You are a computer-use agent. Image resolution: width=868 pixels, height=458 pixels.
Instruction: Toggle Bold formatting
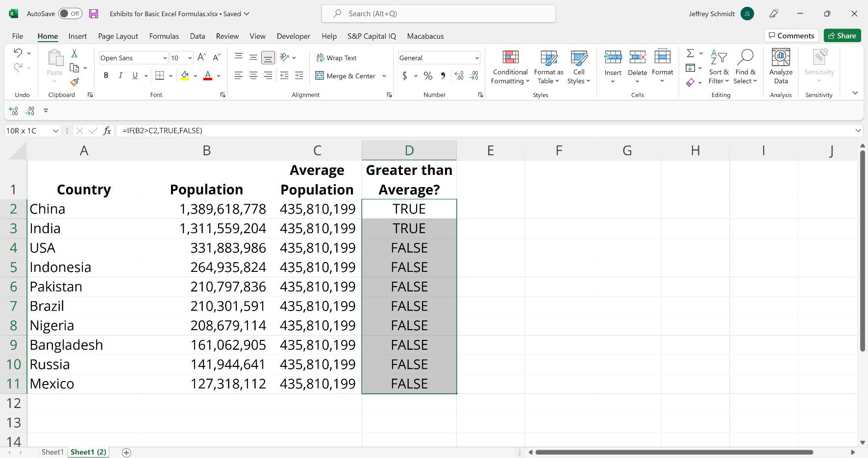click(x=106, y=76)
